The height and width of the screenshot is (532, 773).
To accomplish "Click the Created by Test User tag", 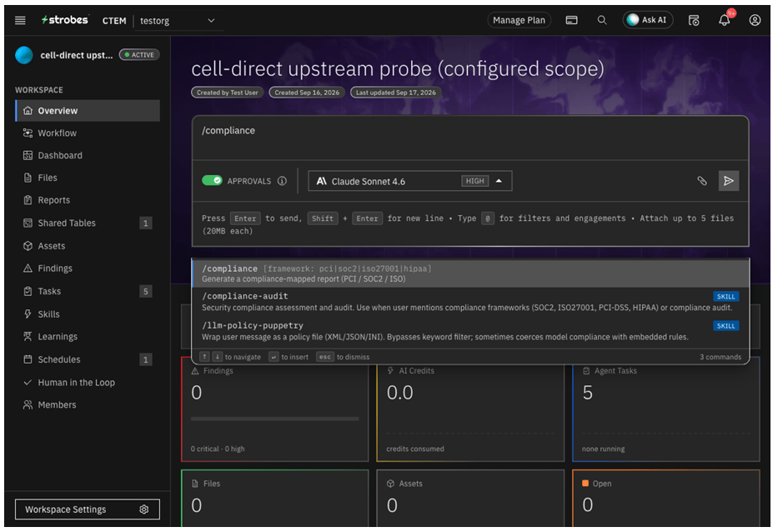I will [x=228, y=93].
